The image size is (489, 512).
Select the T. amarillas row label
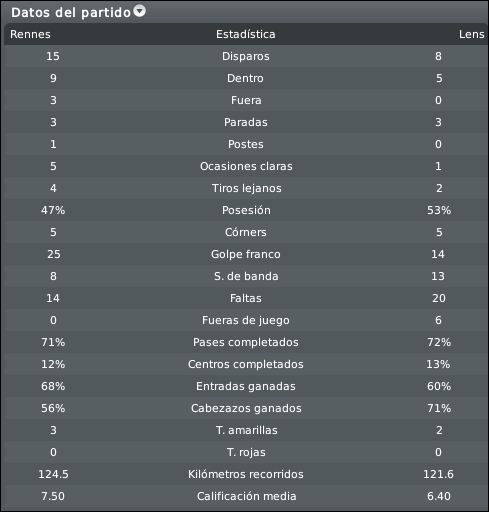[247, 430]
